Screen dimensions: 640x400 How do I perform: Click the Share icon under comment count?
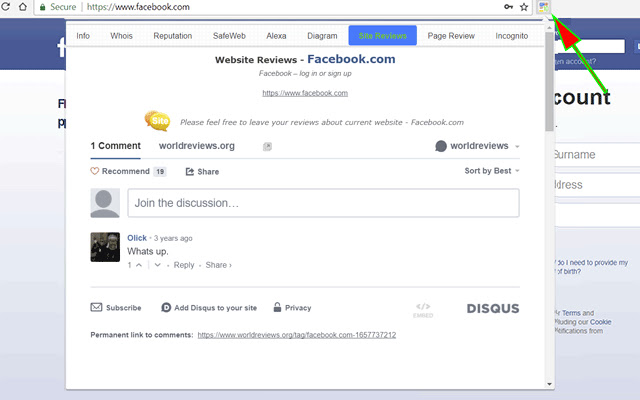pos(190,171)
